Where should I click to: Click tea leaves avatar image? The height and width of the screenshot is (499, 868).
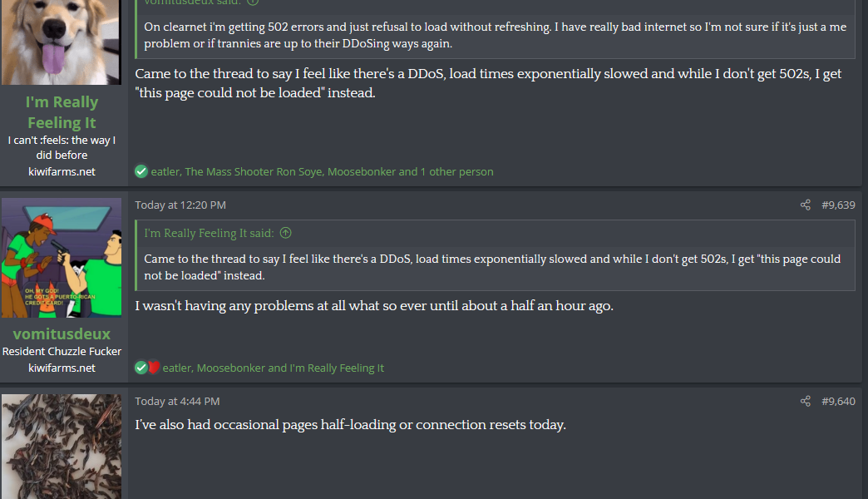[x=62, y=447]
